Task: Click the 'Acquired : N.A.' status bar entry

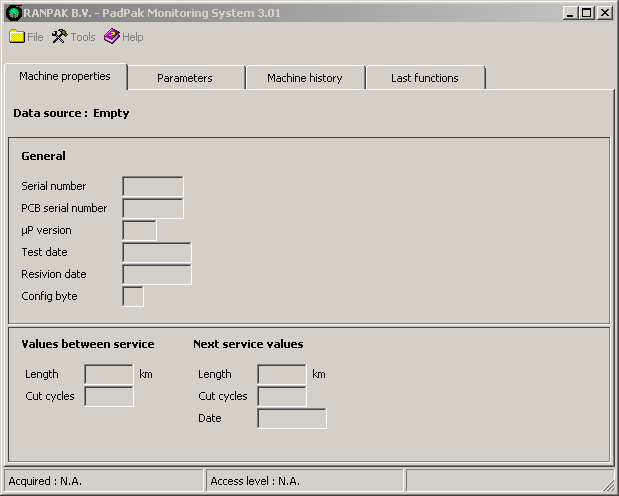Action: coord(104,481)
